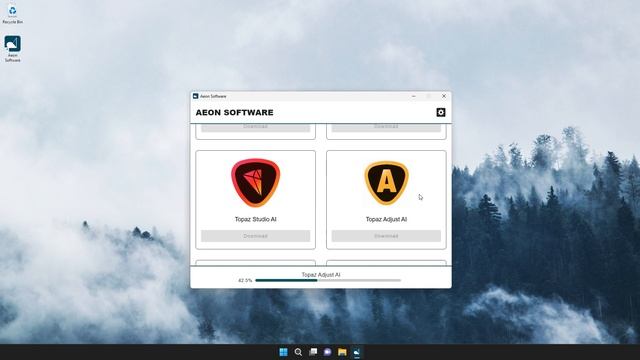This screenshot has height=360, width=640.
Task: Select the Topaz Adjust AI card label
Action: point(386,219)
